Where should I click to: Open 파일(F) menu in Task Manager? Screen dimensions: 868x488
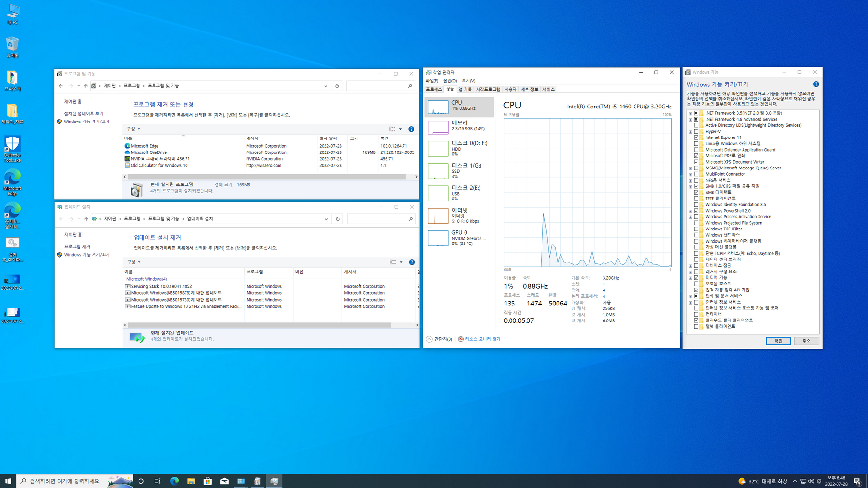point(432,81)
